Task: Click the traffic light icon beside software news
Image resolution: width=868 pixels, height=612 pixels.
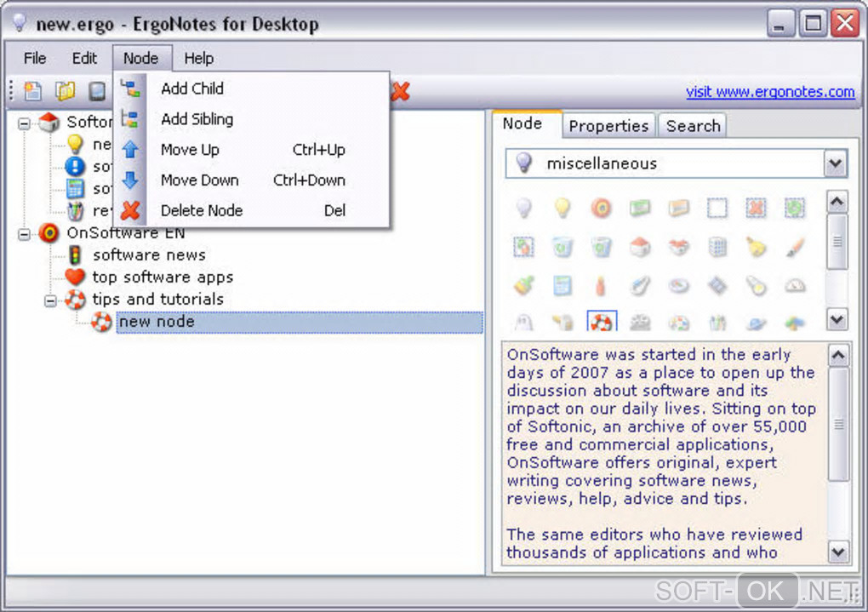Action: click(x=75, y=255)
